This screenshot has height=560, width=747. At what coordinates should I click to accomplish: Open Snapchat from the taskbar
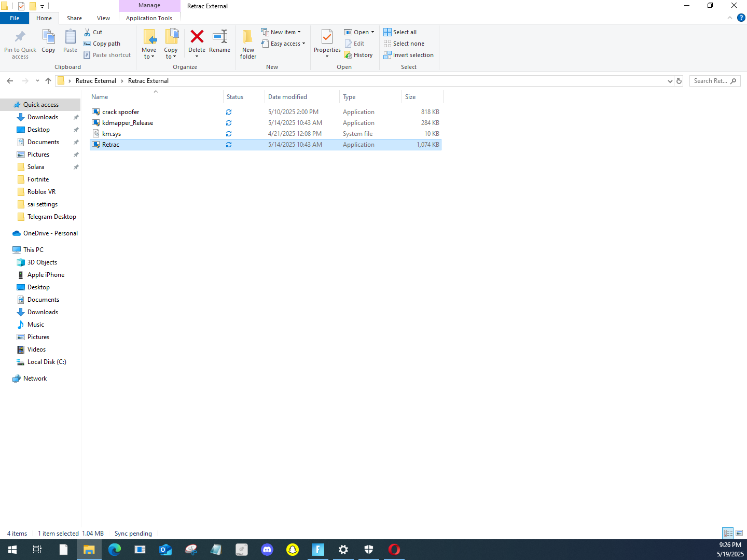point(293,550)
